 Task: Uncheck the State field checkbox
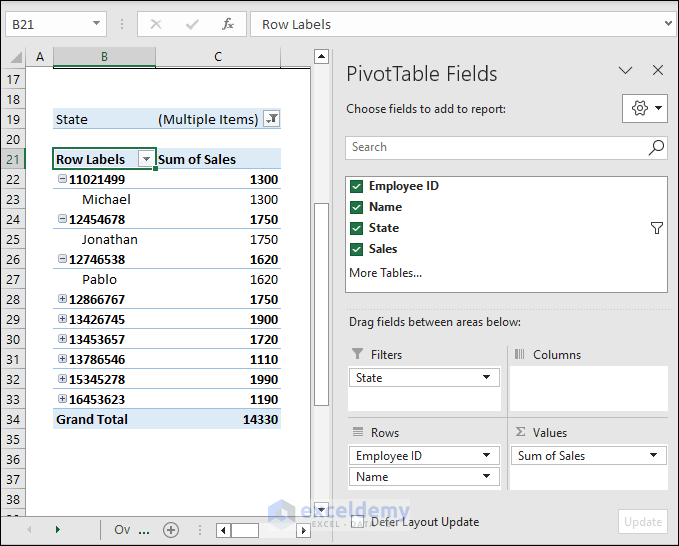(x=356, y=228)
